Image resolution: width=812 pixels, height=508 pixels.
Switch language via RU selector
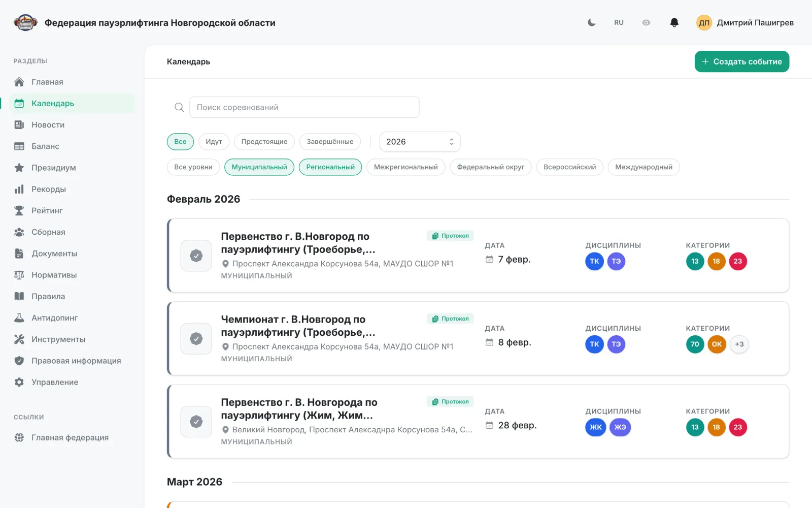[x=619, y=22]
